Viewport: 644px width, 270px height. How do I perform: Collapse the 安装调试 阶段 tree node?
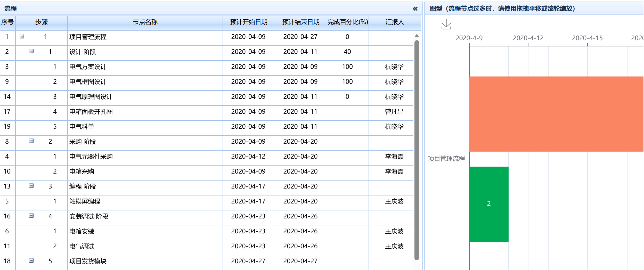pos(31,216)
